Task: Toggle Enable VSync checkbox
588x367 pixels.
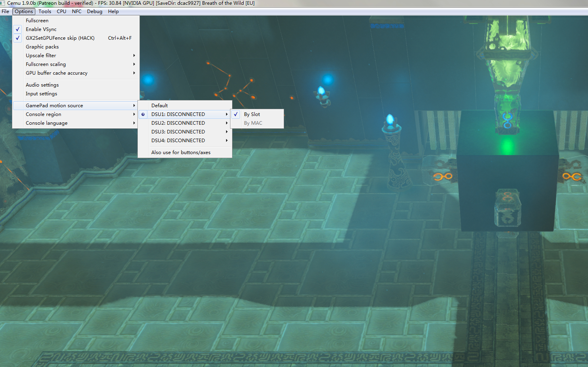Action: (x=76, y=29)
